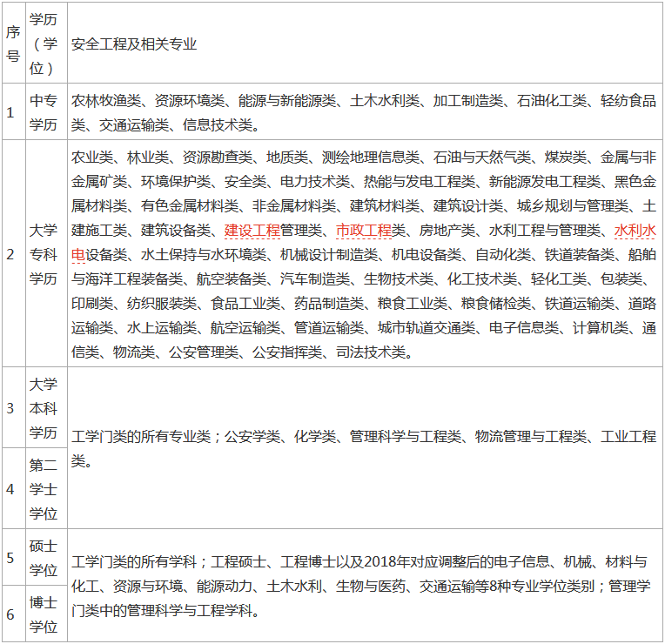
Task: Click the 计算机类 text in row 2
Action: [601, 328]
